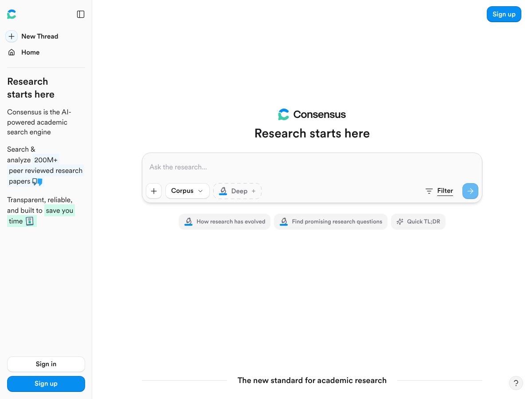Open the Filter options
532x399 pixels.
point(439,191)
